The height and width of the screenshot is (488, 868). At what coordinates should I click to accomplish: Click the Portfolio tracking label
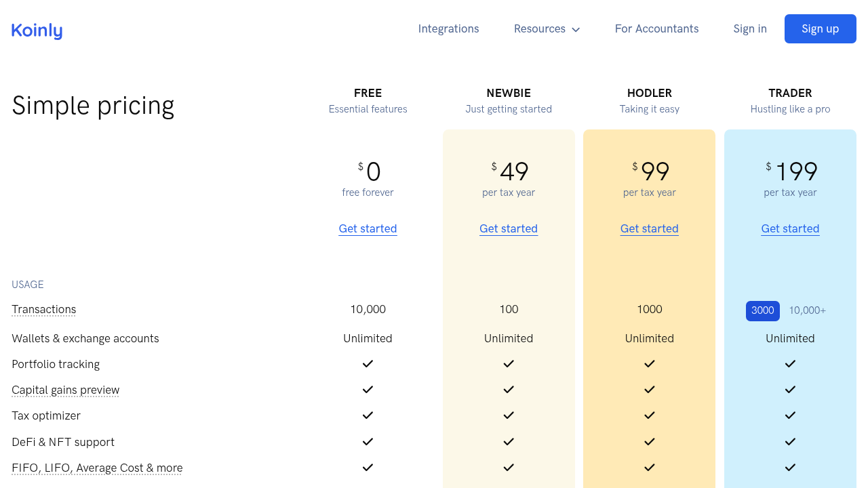tap(56, 364)
